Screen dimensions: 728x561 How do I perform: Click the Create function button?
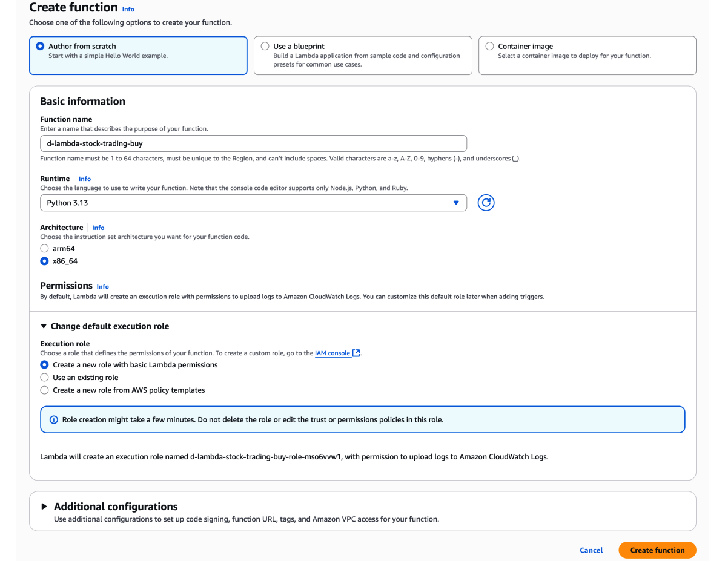tap(657, 550)
